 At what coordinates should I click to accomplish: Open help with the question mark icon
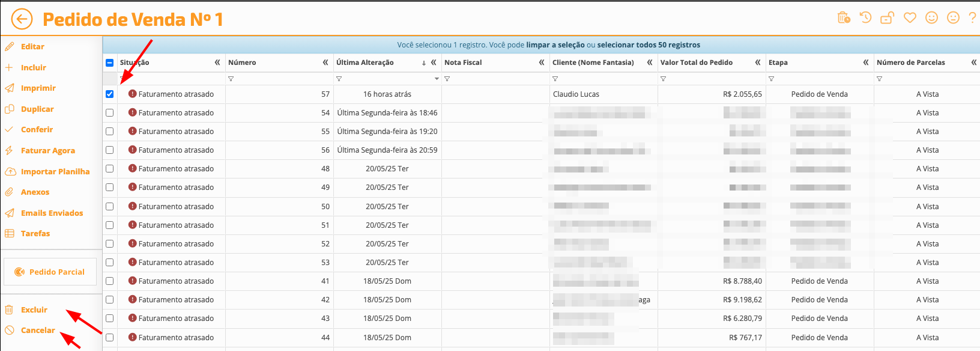point(972,18)
